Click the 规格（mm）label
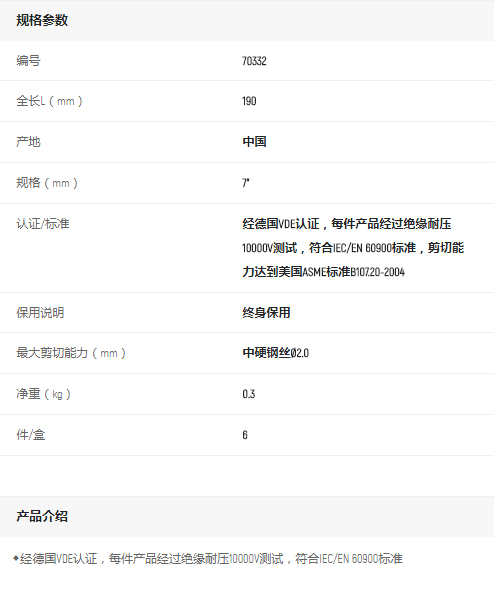Image resolution: width=494 pixels, height=598 pixels. (47, 183)
